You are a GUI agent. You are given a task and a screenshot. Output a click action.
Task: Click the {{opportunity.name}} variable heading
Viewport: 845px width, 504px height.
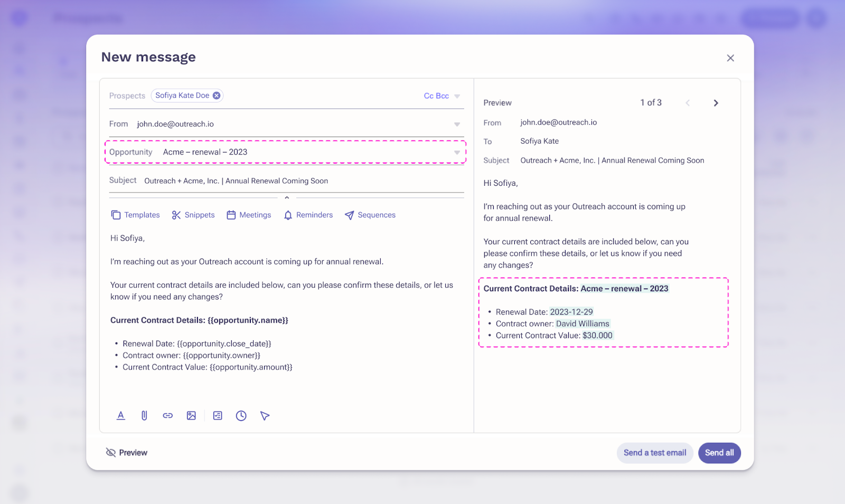[x=248, y=320]
